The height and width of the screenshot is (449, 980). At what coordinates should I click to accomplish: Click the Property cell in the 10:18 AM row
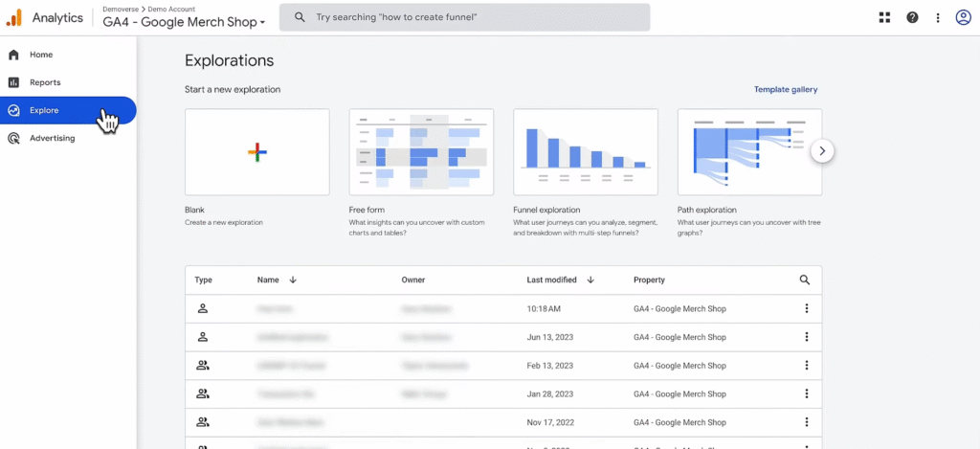click(680, 309)
